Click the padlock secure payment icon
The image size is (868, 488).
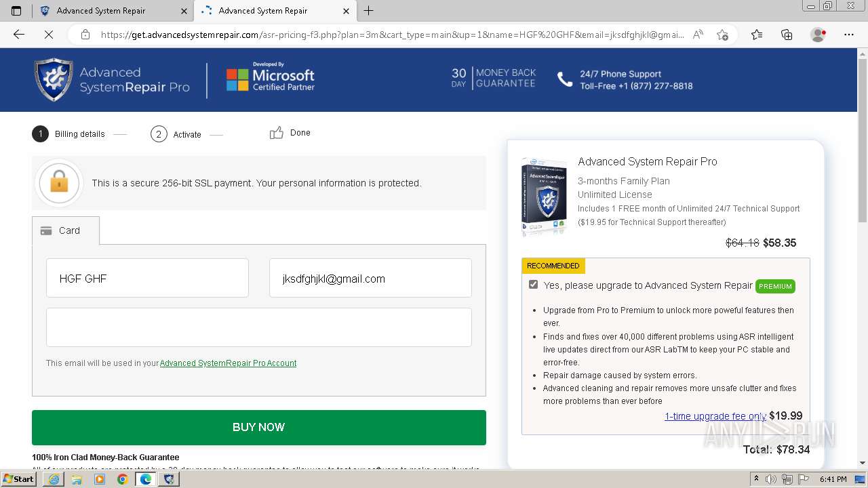pos(60,182)
